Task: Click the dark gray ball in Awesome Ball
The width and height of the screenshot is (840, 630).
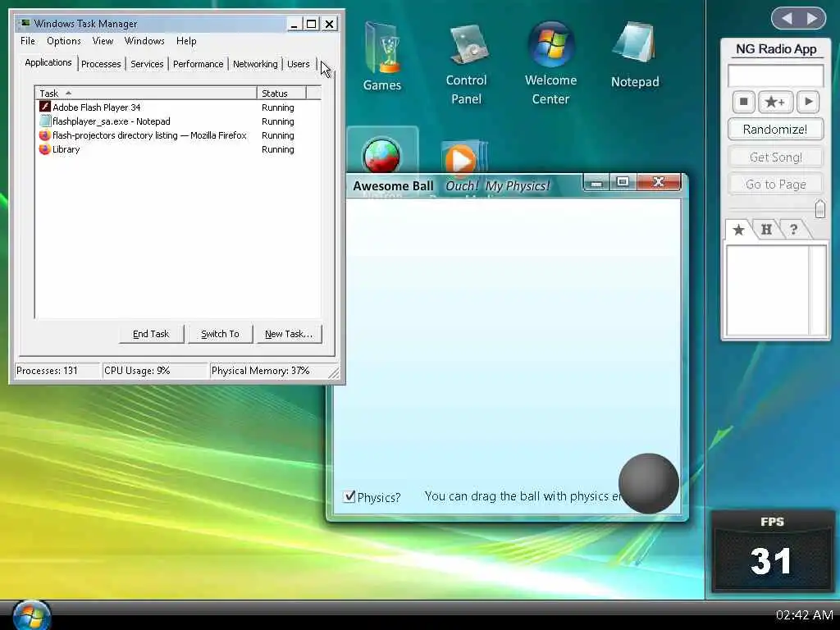Action: (x=648, y=483)
